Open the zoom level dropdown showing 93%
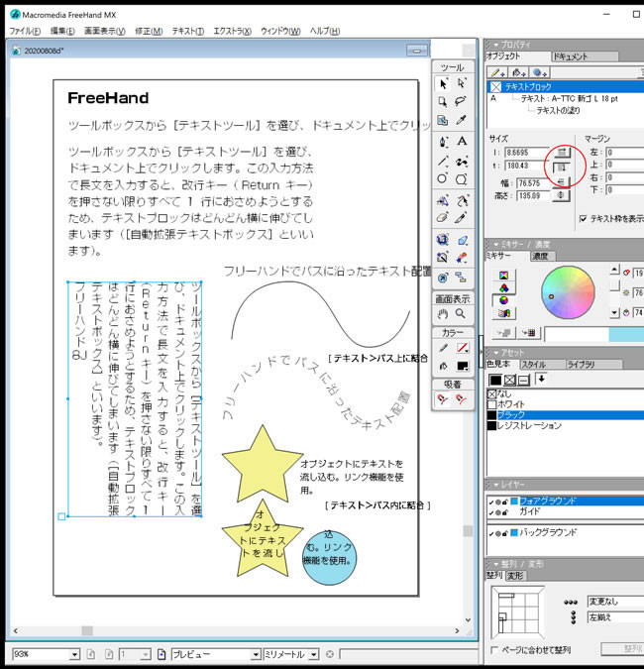Screen dimensions: 644x669 (75, 654)
